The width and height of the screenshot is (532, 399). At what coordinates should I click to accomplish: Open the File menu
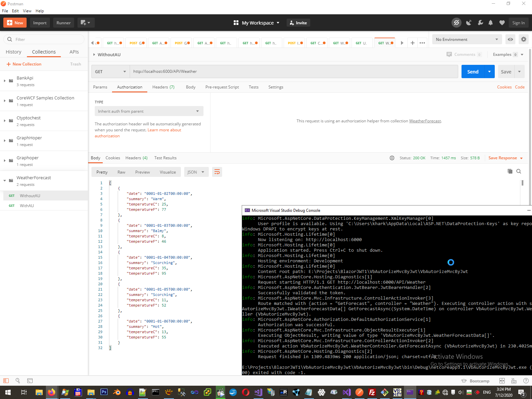click(x=5, y=11)
